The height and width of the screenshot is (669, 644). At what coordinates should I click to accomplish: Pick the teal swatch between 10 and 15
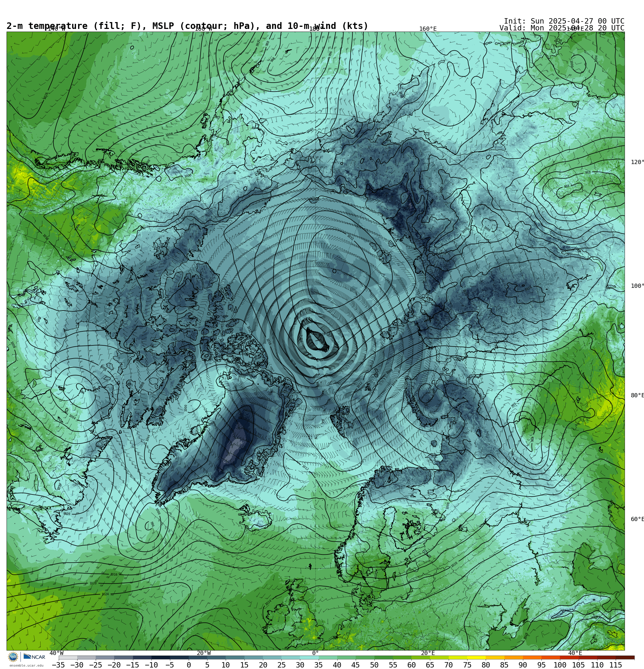tap(235, 657)
